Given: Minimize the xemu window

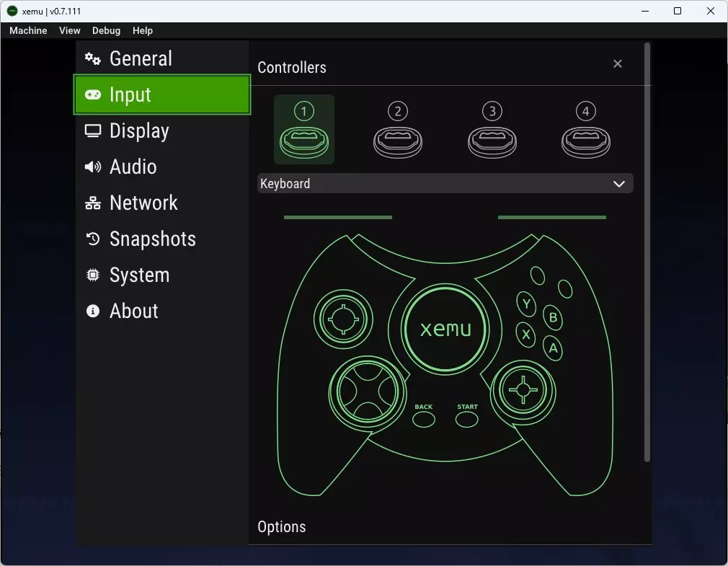Looking at the screenshot, I should point(645,11).
